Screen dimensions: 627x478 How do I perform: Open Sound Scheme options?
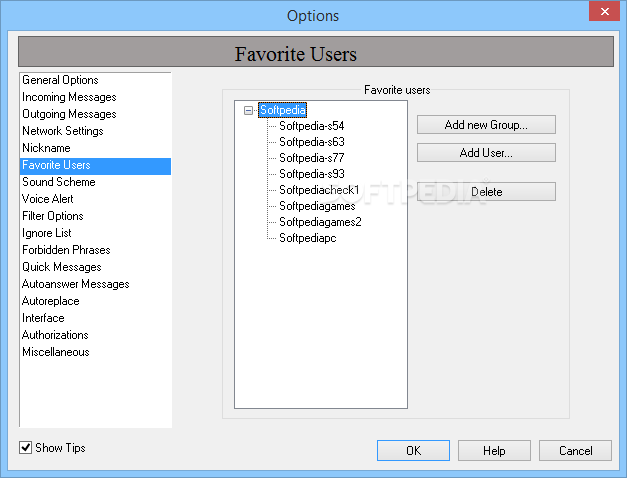tap(95, 182)
